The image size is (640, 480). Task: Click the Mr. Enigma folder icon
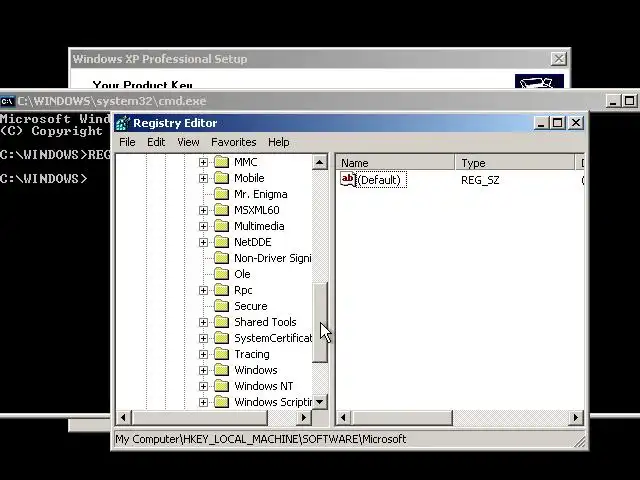222,194
